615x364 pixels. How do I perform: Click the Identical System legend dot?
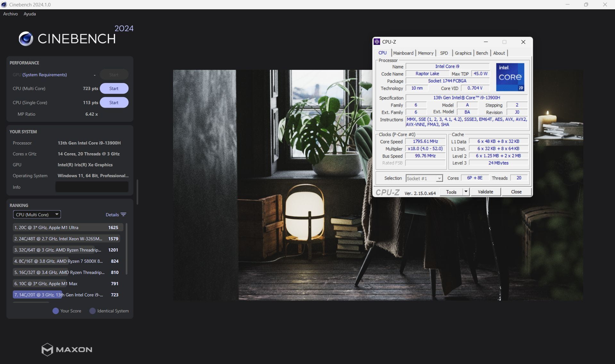(92, 311)
